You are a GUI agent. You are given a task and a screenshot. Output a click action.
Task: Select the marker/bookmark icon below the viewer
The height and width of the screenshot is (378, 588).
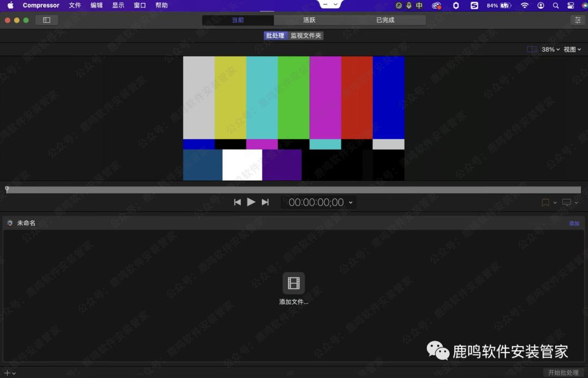click(x=544, y=202)
